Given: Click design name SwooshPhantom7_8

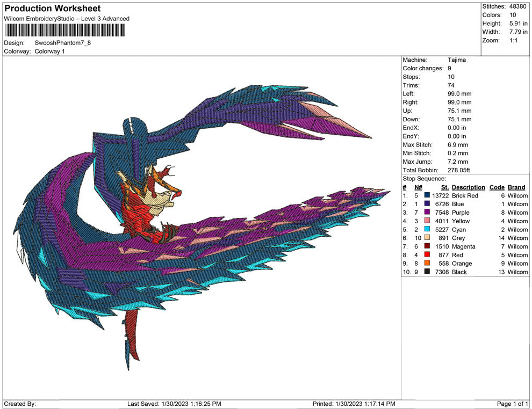Looking at the screenshot, I should tap(63, 43).
